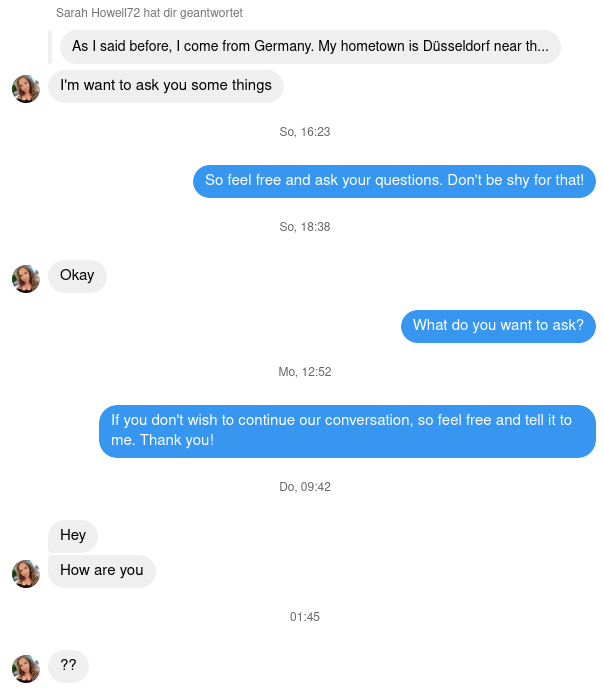Click avatar next to 'Okay' message
Viewport: 604px width, 694px height.
pos(26,279)
